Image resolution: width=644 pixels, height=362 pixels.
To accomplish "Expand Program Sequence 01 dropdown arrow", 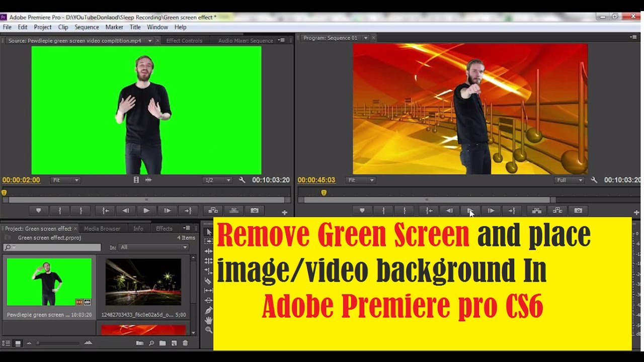I will click(x=366, y=38).
